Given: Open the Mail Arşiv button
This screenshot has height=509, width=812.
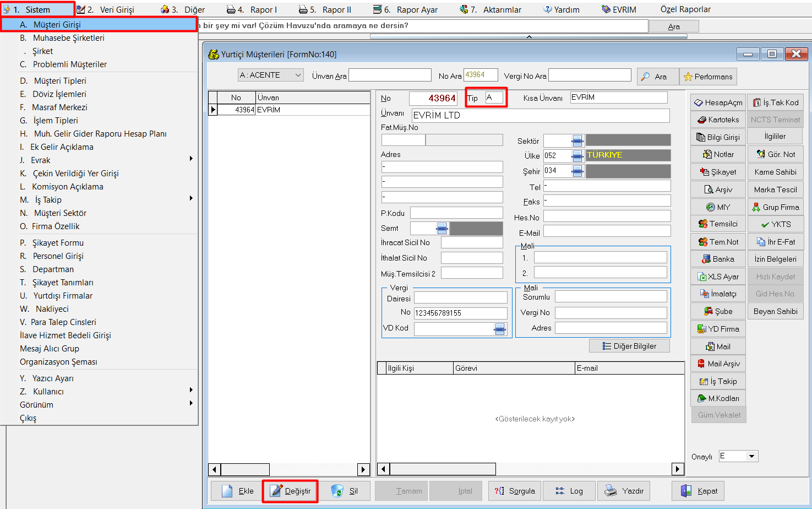Looking at the screenshot, I should point(718,364).
